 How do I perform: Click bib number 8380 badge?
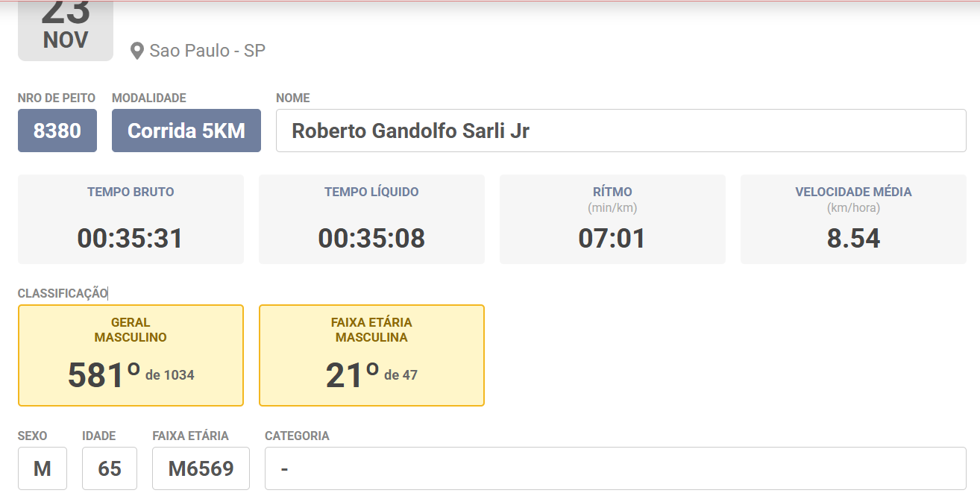tap(57, 131)
